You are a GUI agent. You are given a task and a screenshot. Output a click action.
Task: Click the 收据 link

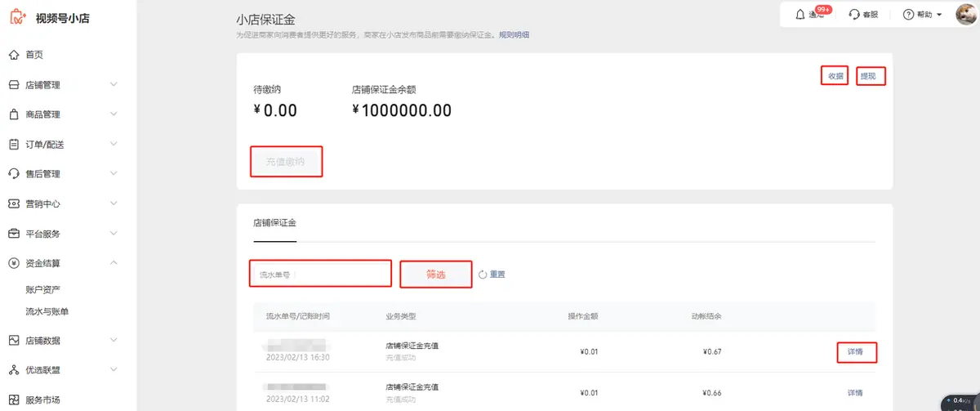[x=835, y=76]
